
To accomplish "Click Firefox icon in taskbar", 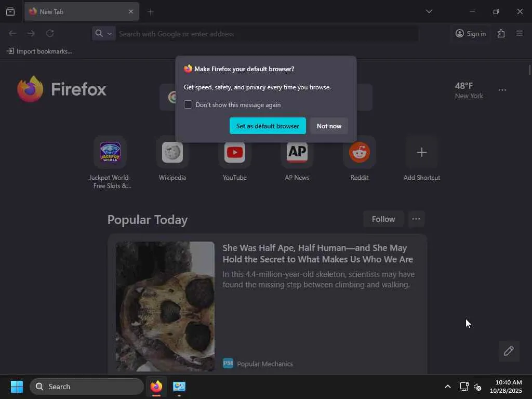I will tap(156, 387).
